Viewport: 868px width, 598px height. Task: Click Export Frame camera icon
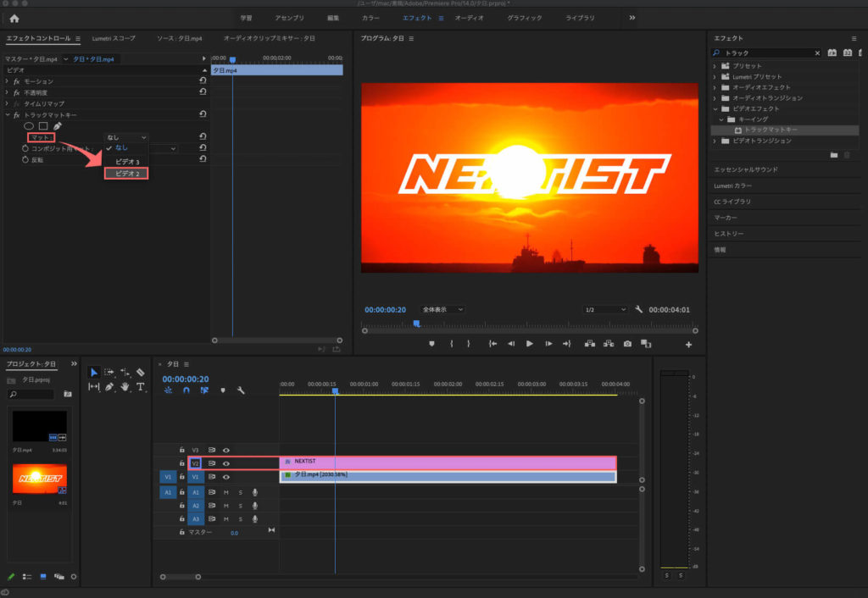pos(627,344)
